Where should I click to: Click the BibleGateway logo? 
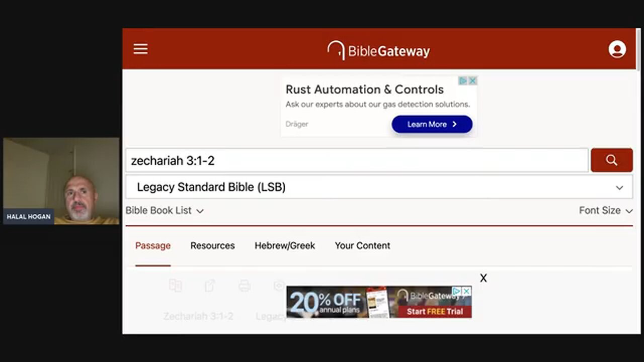pyautogui.click(x=378, y=50)
